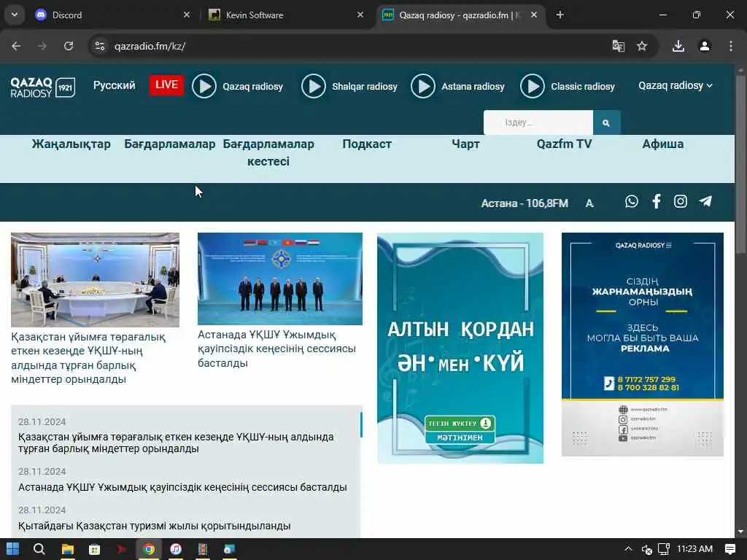Click the Qazaq Radiosy 1921 logo

(43, 87)
